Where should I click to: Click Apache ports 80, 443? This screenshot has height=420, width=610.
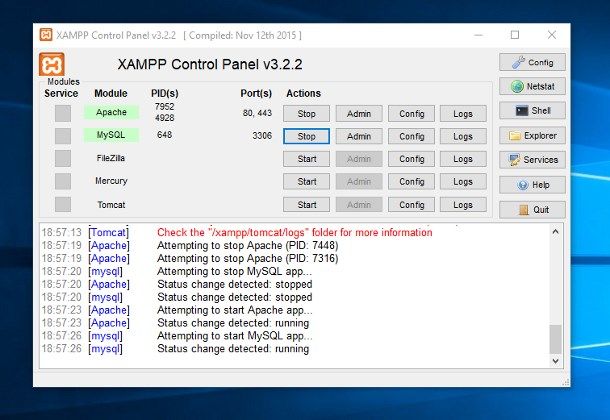(x=257, y=113)
